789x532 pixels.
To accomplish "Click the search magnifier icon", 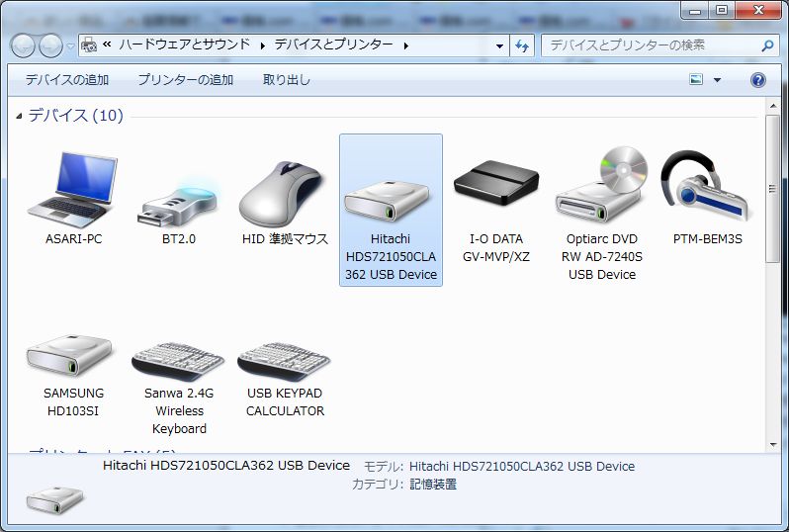I will click(x=767, y=45).
